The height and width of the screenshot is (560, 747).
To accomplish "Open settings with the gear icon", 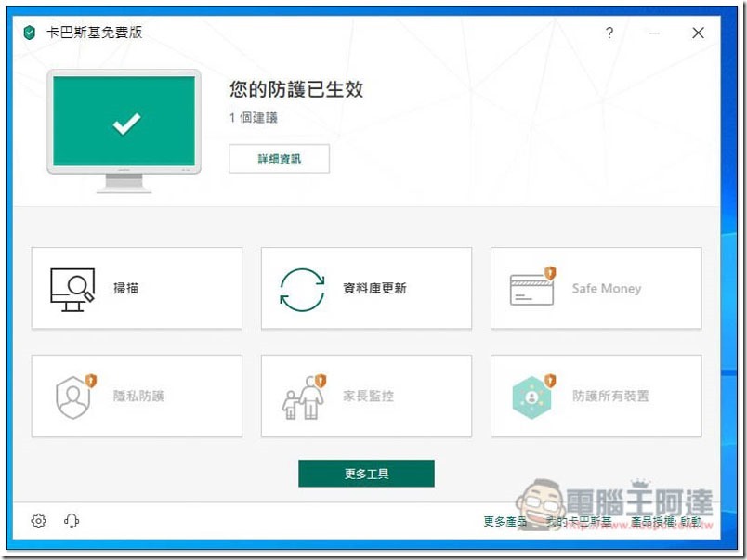I will coord(38,521).
